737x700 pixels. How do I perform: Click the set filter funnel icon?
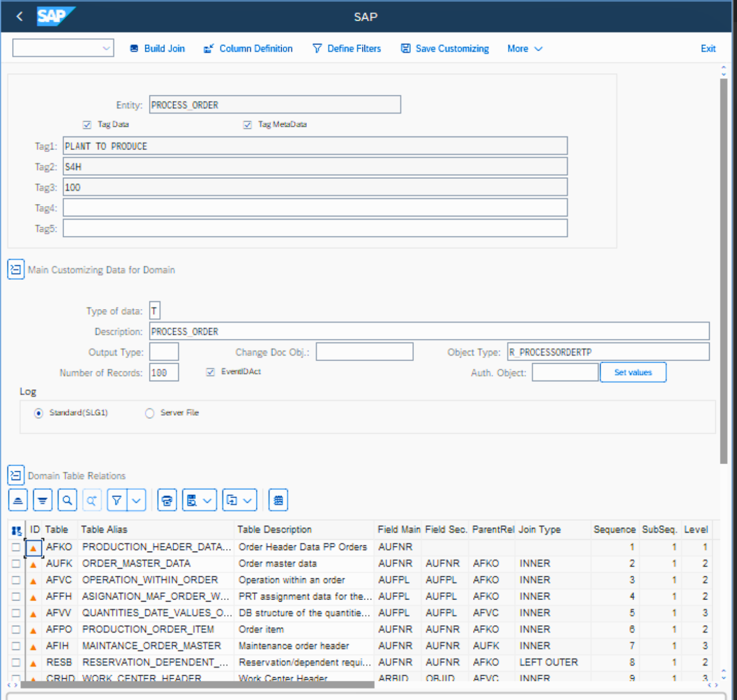pyautogui.click(x=117, y=501)
